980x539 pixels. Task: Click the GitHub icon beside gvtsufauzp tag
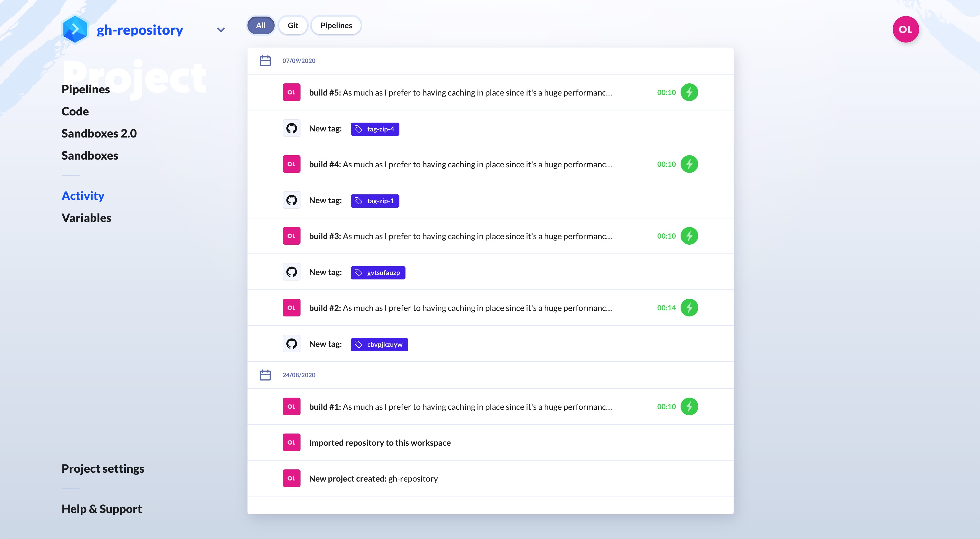[x=291, y=272]
